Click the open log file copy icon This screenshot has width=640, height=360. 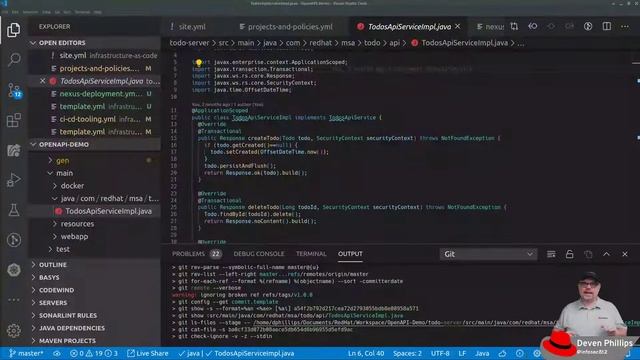(x=588, y=254)
